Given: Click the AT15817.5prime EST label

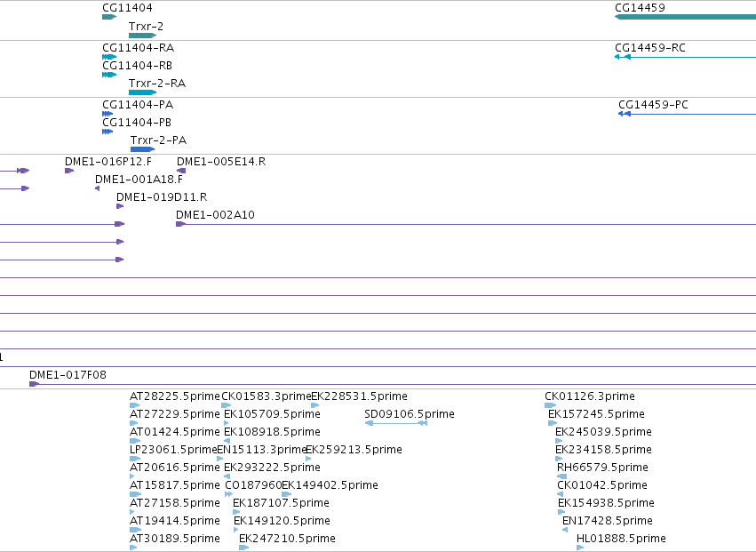Looking at the screenshot, I should tap(174, 485).
